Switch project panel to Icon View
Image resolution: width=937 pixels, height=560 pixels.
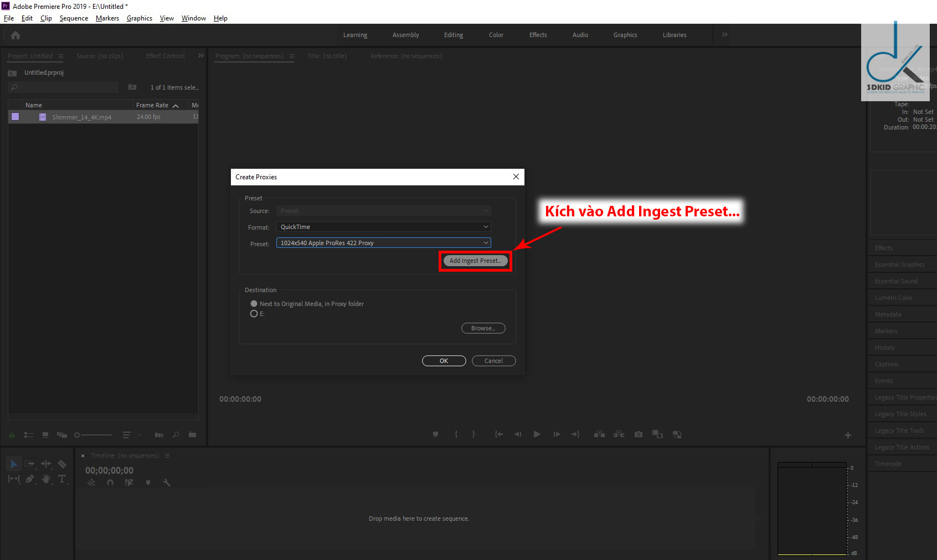tap(45, 435)
